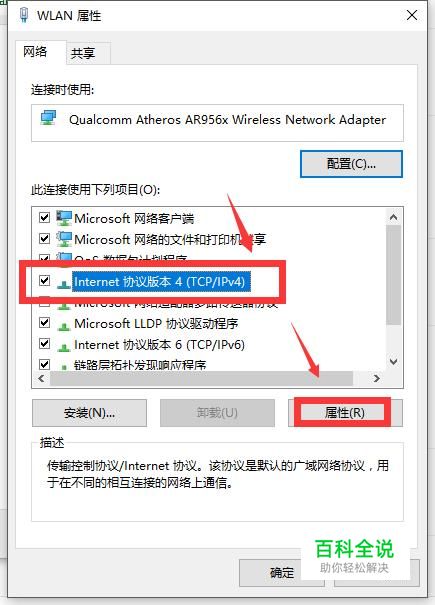Click the WLAN adapter icon in title bar
This screenshot has width=435, height=605.
(x=24, y=15)
